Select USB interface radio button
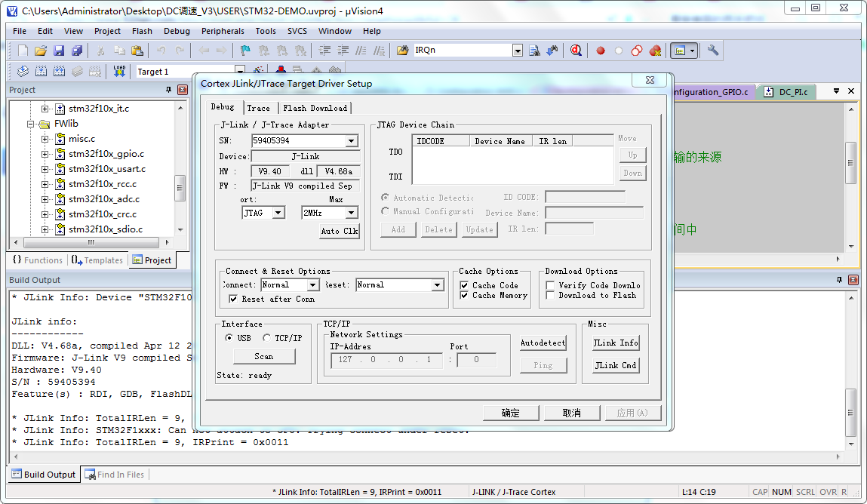Viewport: 867px width, 504px height. (229, 338)
